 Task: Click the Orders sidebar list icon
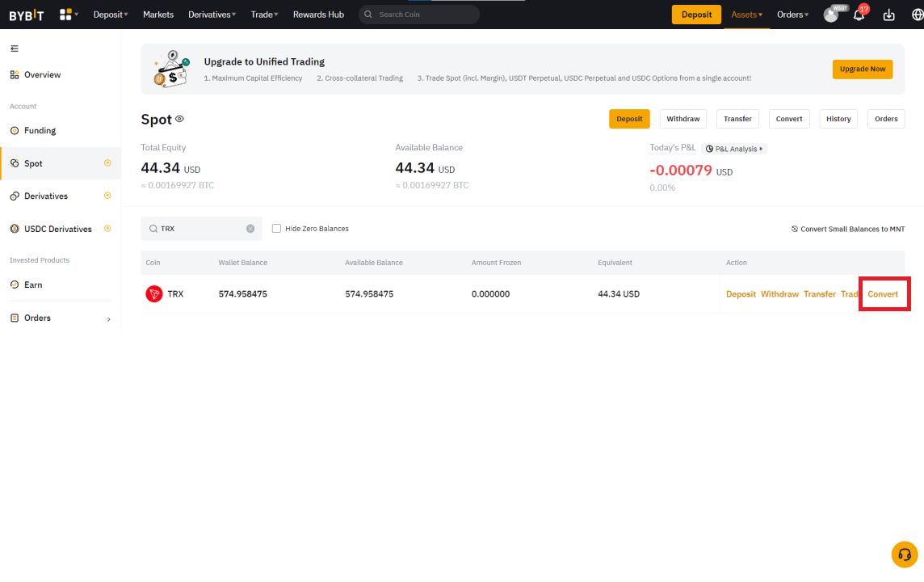15,318
